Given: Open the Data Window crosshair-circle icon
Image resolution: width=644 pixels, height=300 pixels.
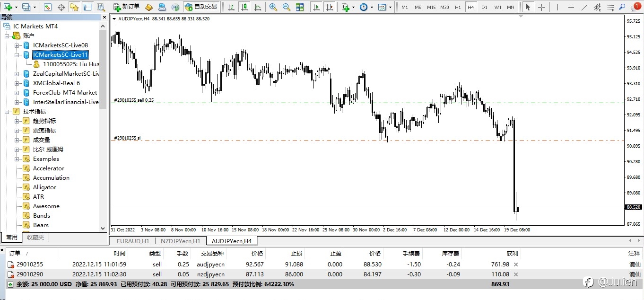Looking at the screenshot, I should coord(61,7).
